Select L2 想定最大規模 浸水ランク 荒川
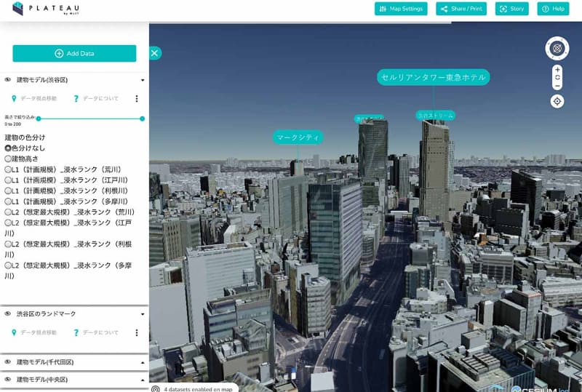The height and width of the screenshot is (392, 582). click(x=8, y=212)
